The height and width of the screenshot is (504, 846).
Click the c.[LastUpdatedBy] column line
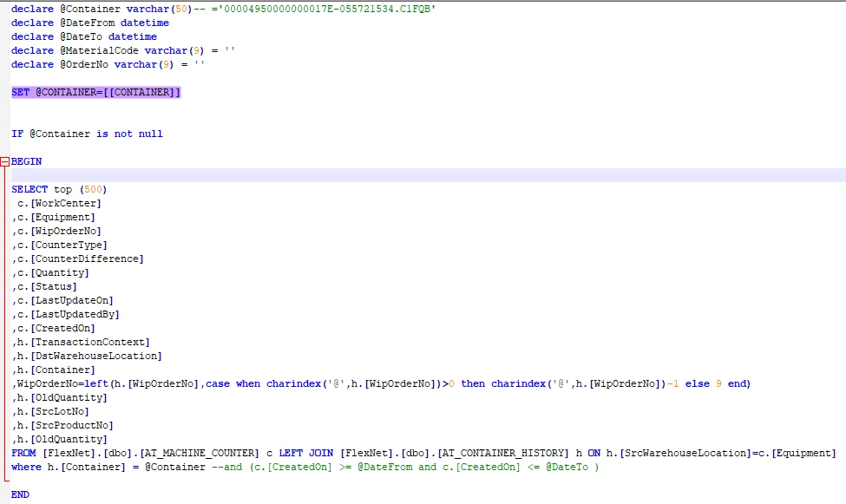[x=65, y=314]
